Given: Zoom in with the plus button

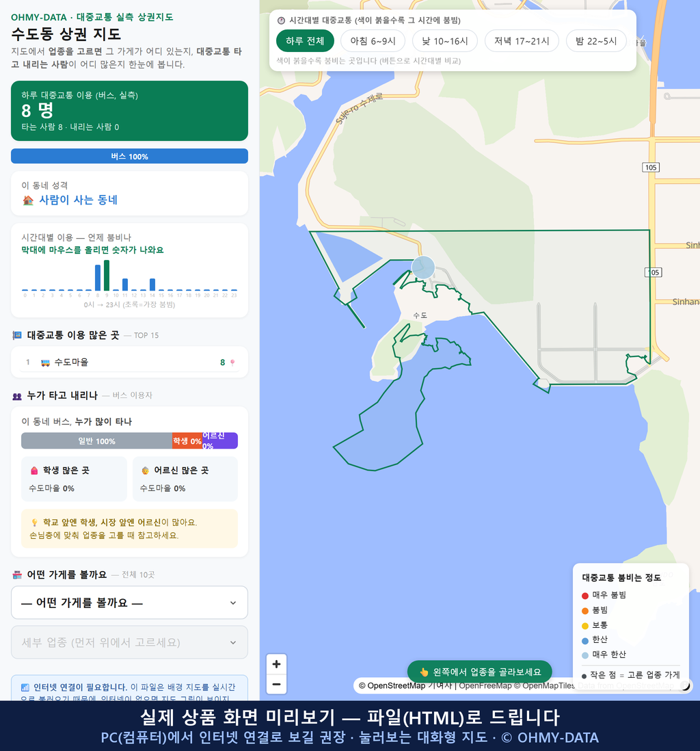Looking at the screenshot, I should tap(276, 664).
